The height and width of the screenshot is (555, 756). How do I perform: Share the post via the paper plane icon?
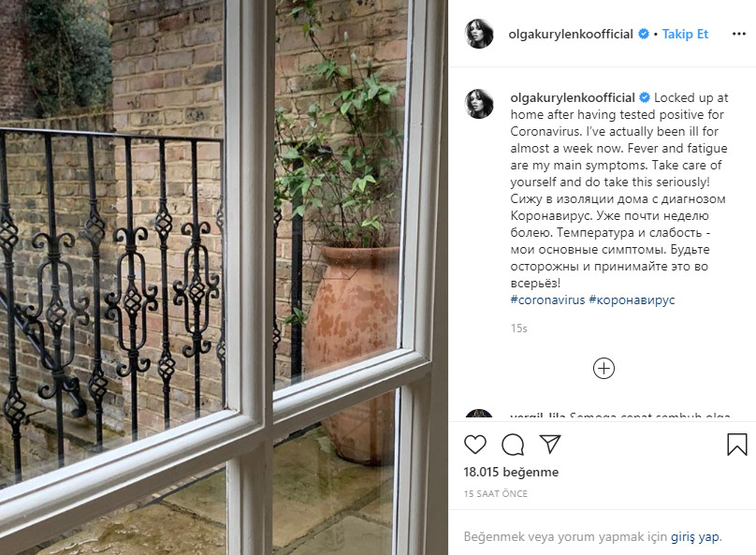point(550,445)
